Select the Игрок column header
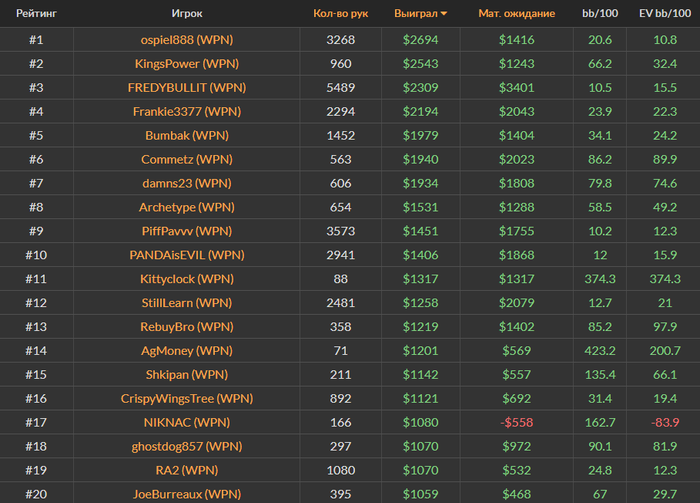Image resolution: width=700 pixels, height=503 pixels. (186, 14)
